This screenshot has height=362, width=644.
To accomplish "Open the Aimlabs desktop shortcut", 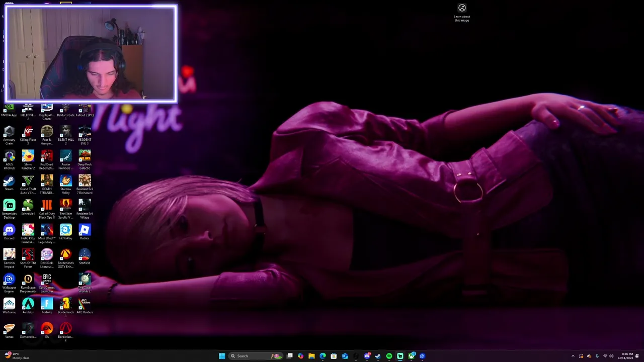I will [x=28, y=306].
